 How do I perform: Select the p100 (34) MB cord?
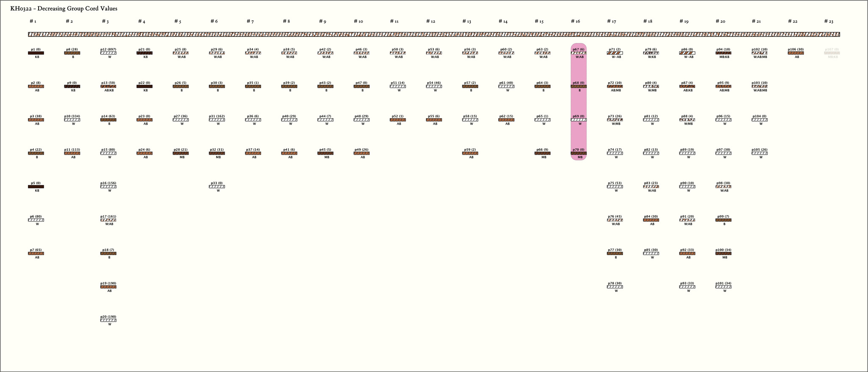723,253
